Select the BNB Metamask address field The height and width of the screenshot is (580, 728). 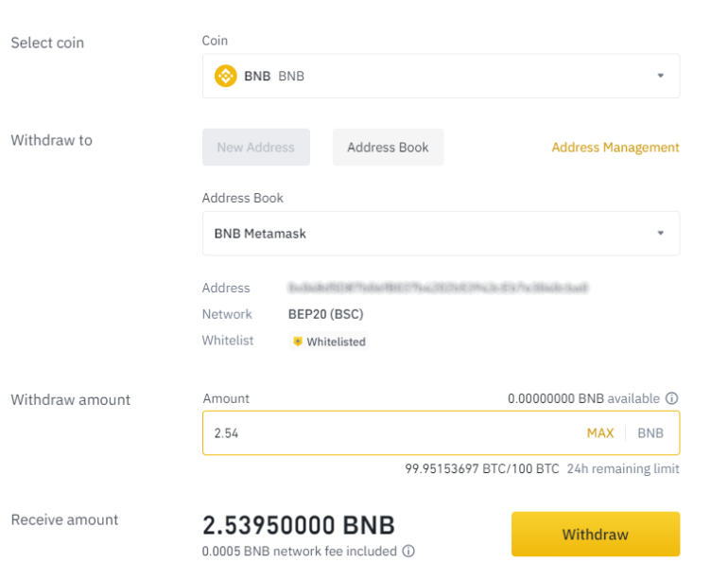pos(442,234)
